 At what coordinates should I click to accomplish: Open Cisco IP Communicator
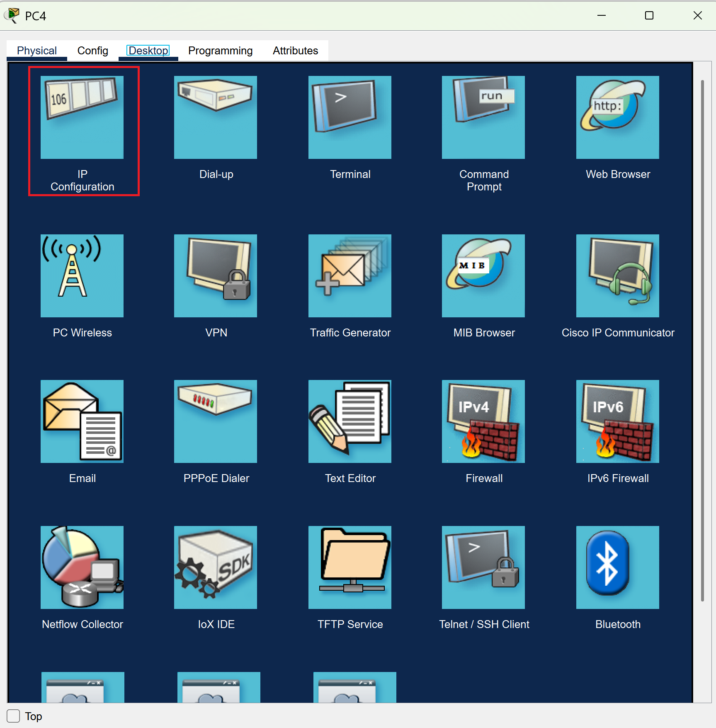[x=618, y=276]
